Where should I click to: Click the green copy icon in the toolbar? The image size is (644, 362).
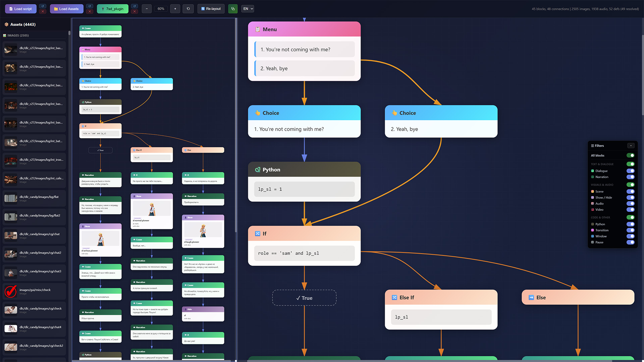point(233,9)
